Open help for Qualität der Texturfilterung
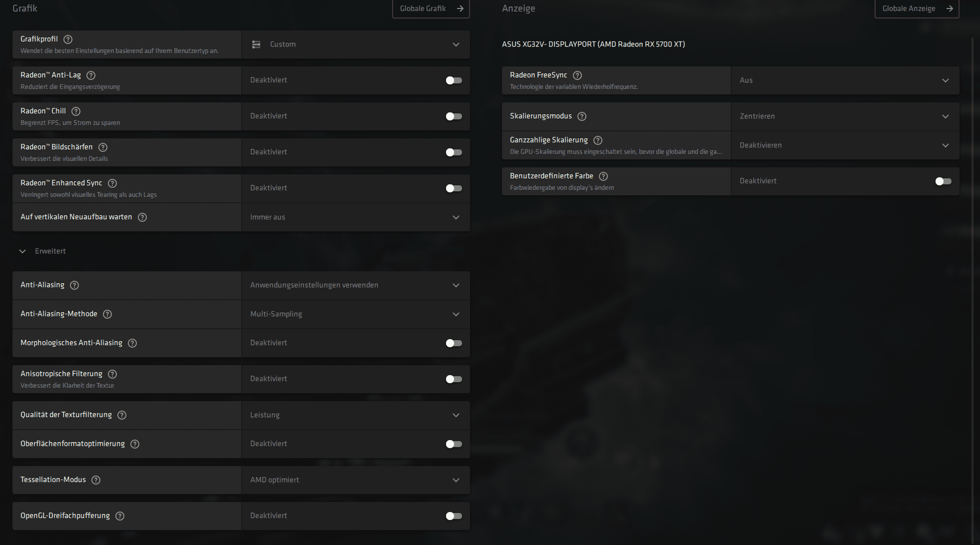 click(x=122, y=415)
